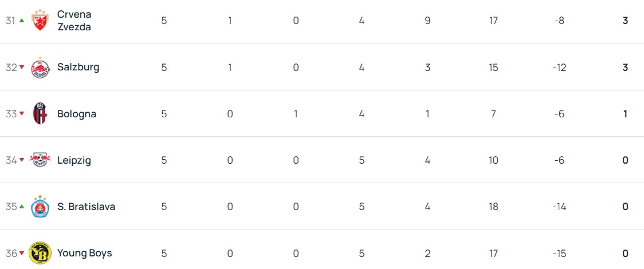The width and height of the screenshot is (644, 269).
Task: Open the Bologna team name link
Action: 77,114
